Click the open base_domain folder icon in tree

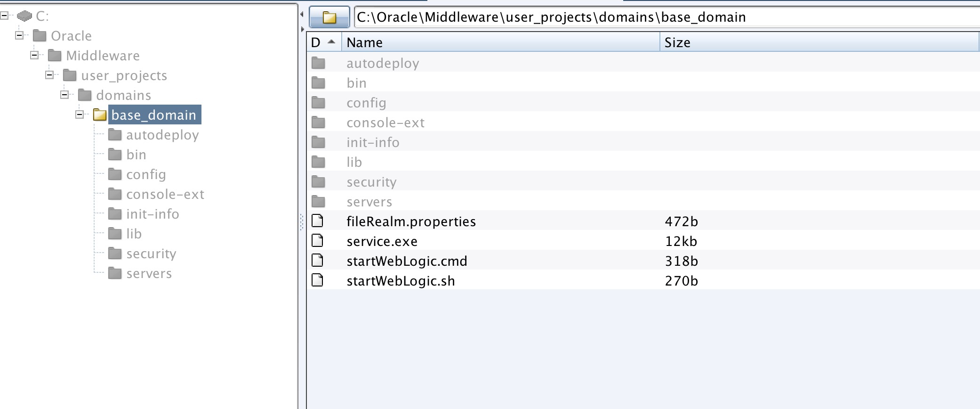coord(100,115)
